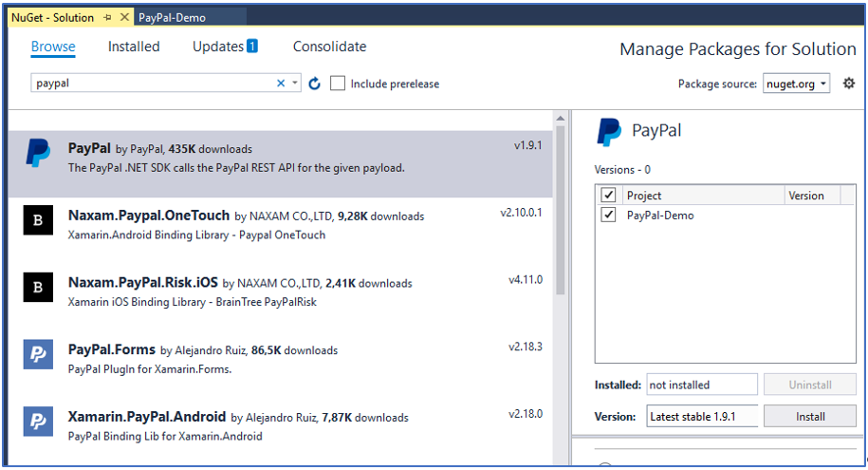Click the Xamarin.PayPal.Android package icon
Viewport: 868px width, 470px height.
38,422
